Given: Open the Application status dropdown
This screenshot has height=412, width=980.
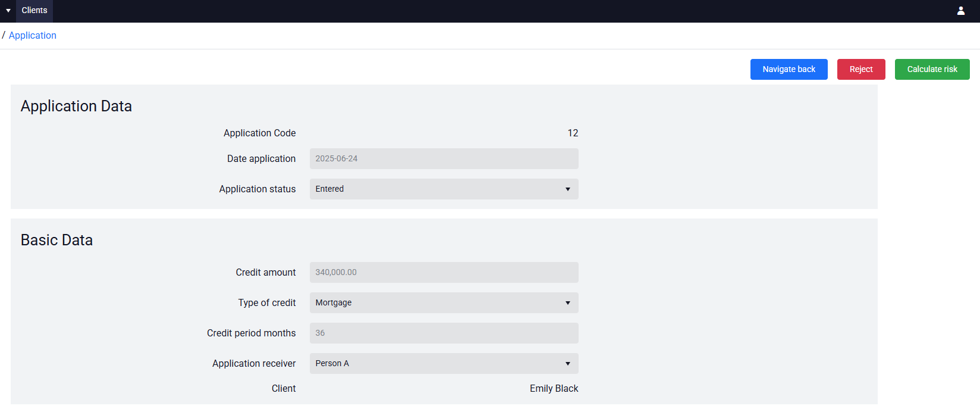Looking at the screenshot, I should (x=444, y=189).
